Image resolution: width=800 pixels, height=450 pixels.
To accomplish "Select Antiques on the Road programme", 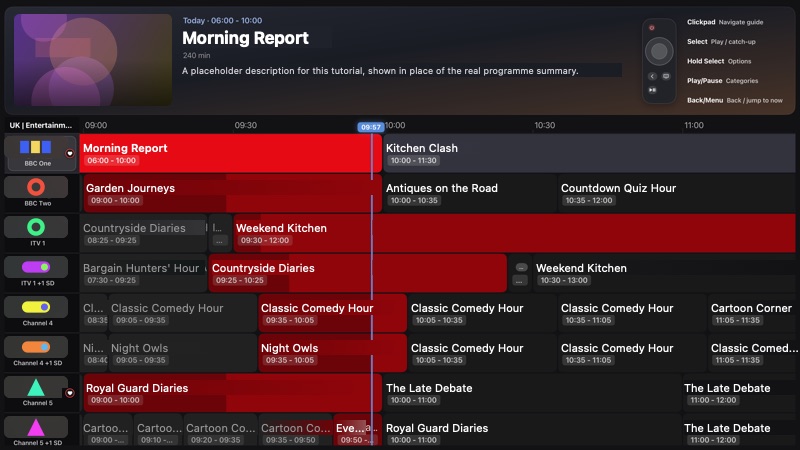I will [469, 193].
